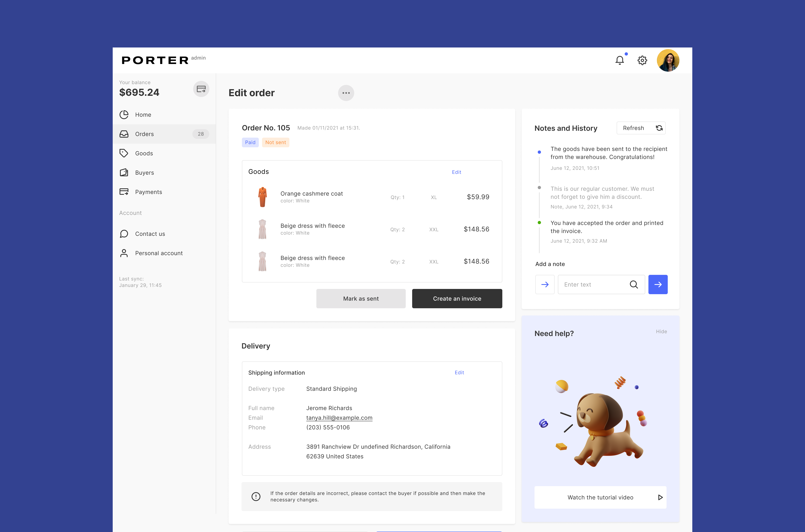Edit the Goods list
Screen dimensions: 805x532
point(456,172)
